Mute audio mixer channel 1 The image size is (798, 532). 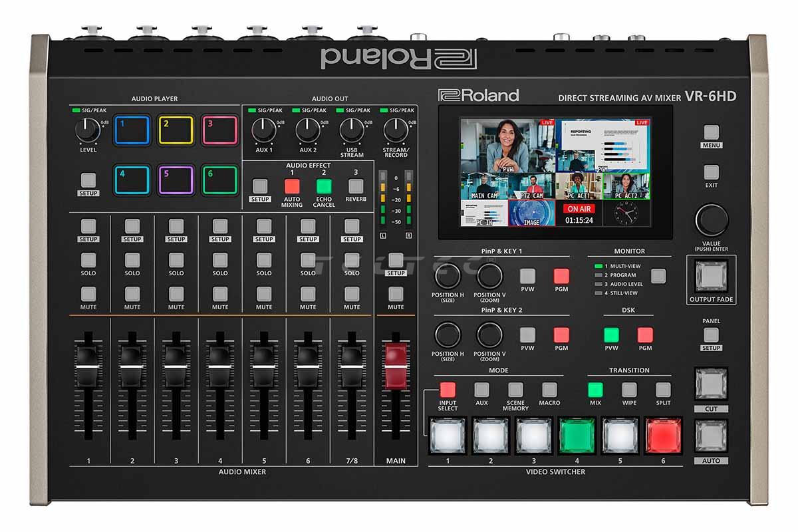pos(88,294)
